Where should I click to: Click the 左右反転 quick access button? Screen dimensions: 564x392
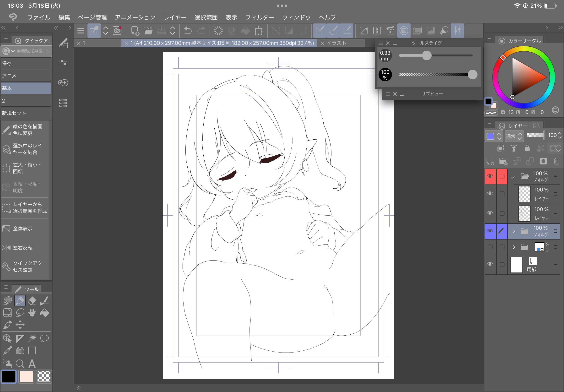pos(23,248)
